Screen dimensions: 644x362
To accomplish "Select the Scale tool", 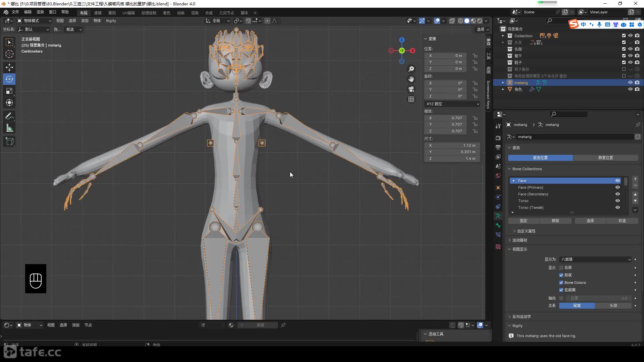I will click(x=9, y=91).
